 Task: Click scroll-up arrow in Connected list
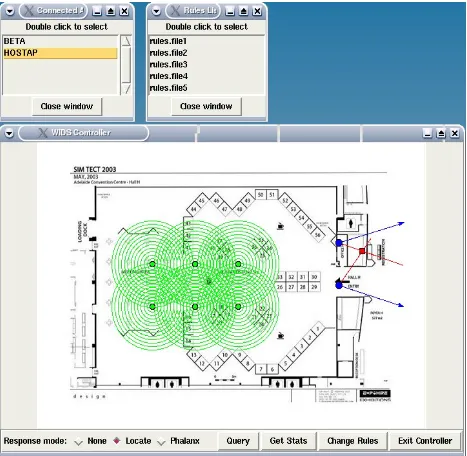[126, 41]
